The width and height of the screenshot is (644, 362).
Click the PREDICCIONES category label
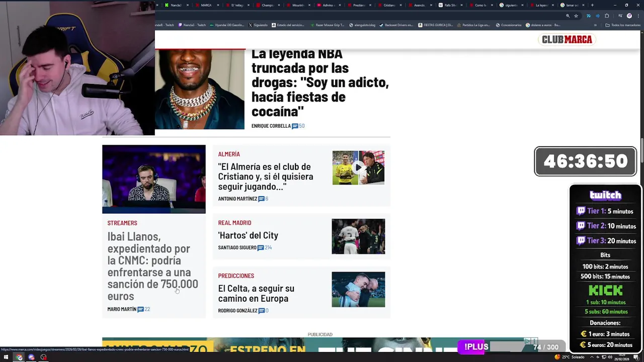236,276
